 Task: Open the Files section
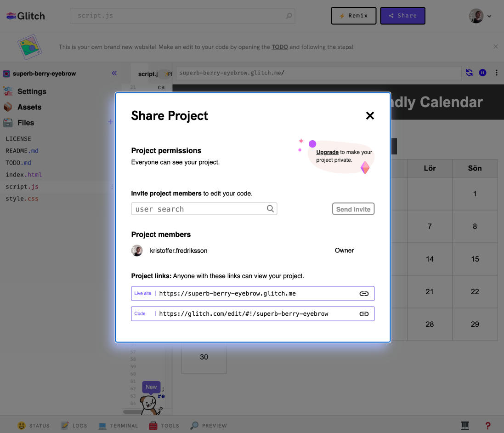pyautogui.click(x=26, y=123)
